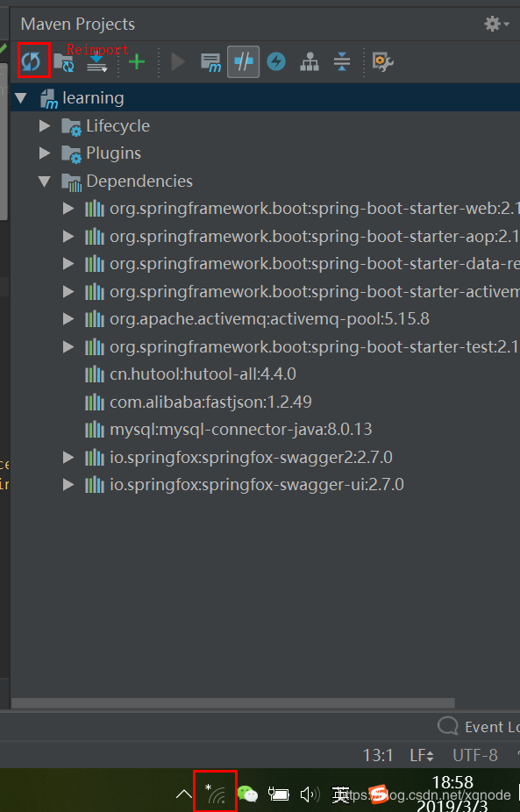Add a Maven project with plus icon
The image size is (520, 812).
click(x=137, y=62)
